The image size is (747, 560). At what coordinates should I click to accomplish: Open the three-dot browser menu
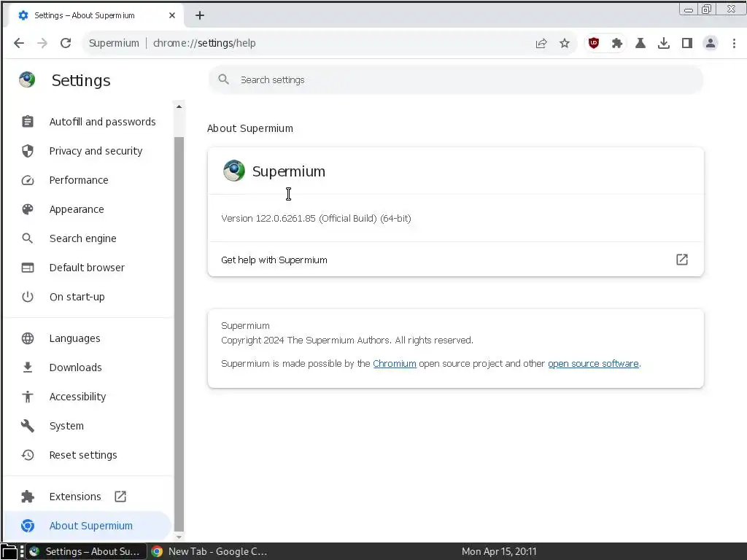click(734, 43)
